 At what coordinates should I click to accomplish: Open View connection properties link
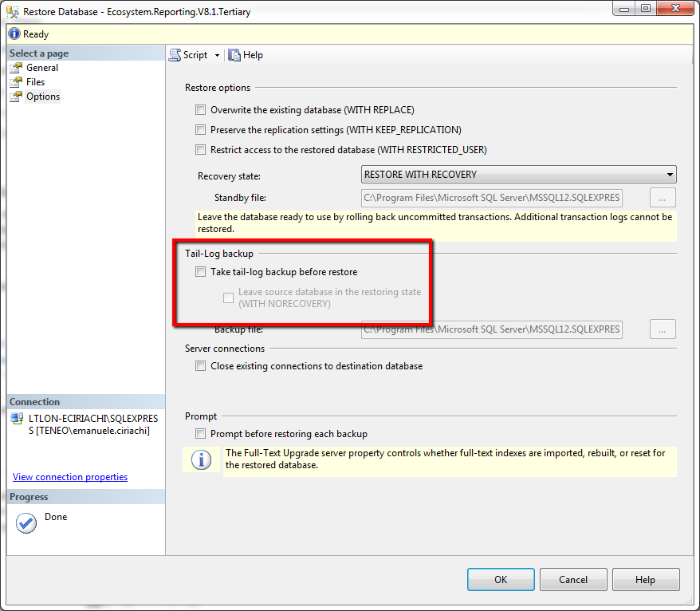(70, 477)
